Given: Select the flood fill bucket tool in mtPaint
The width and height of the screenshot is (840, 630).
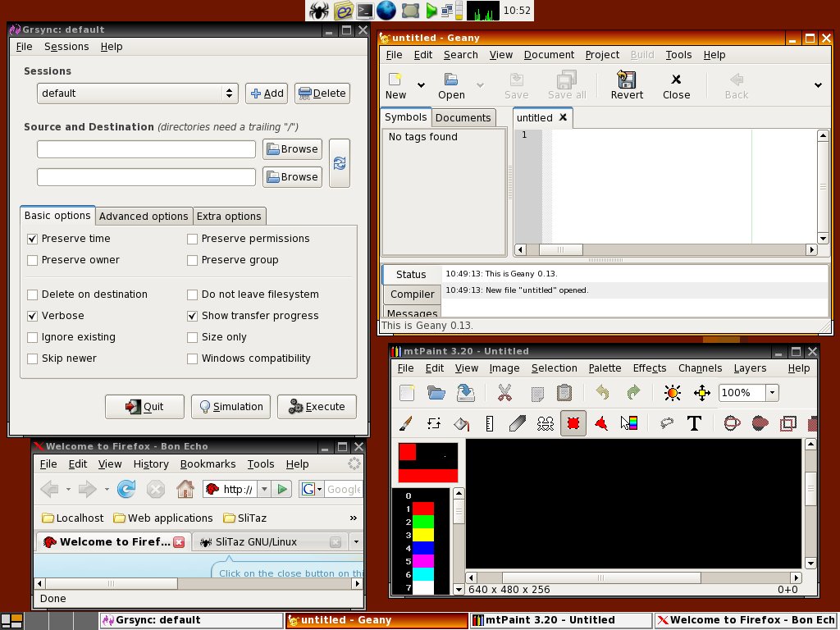Looking at the screenshot, I should coord(462,424).
